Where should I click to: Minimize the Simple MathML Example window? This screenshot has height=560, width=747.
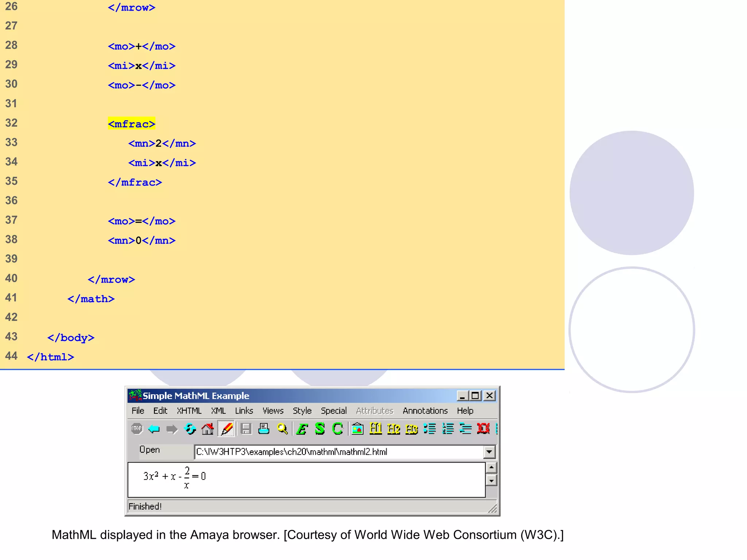462,396
